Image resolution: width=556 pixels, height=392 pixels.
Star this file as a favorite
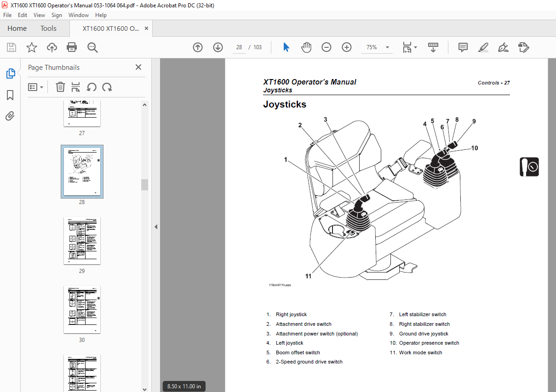(x=31, y=47)
